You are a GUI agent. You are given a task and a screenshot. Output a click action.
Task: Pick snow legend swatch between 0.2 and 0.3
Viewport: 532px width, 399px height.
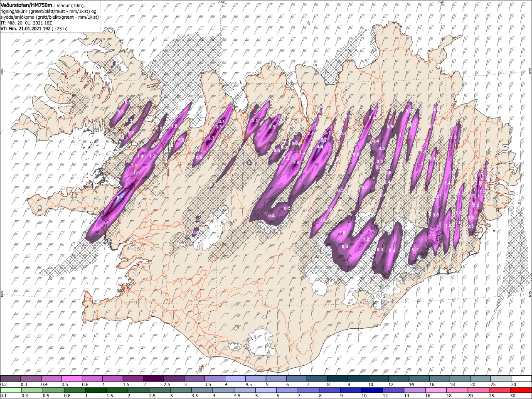[11, 379]
